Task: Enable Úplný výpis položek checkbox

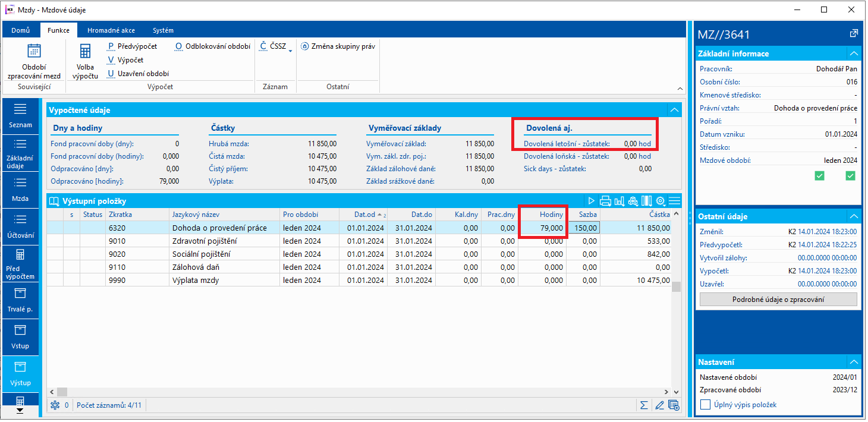Action: [706, 405]
